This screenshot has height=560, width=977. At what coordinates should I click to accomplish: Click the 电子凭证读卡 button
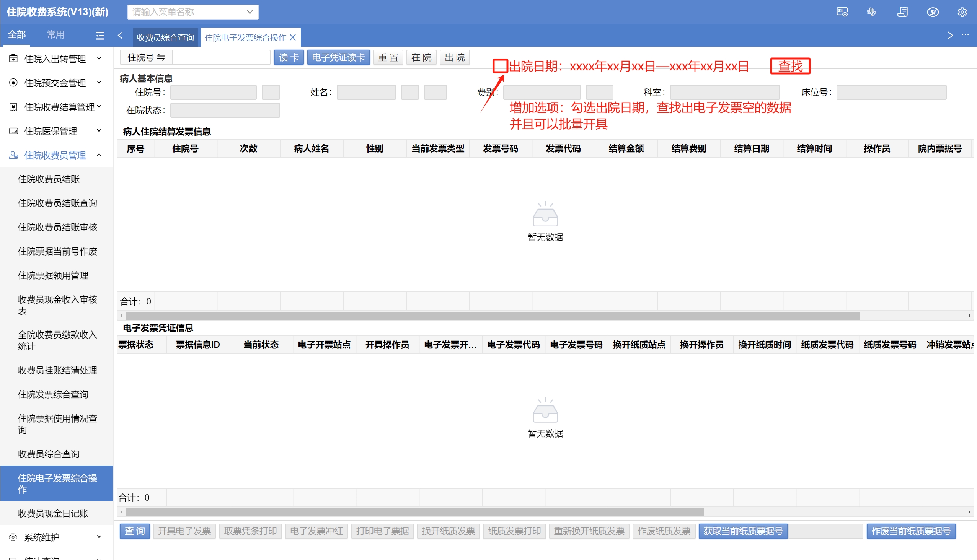[338, 57]
